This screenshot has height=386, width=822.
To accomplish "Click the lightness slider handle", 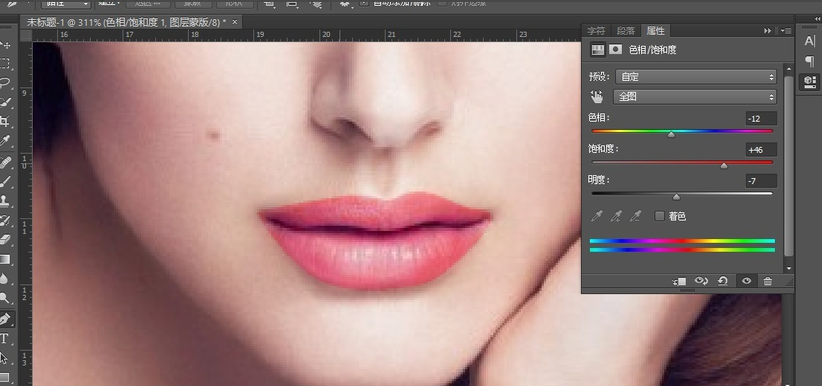I will point(676,197).
